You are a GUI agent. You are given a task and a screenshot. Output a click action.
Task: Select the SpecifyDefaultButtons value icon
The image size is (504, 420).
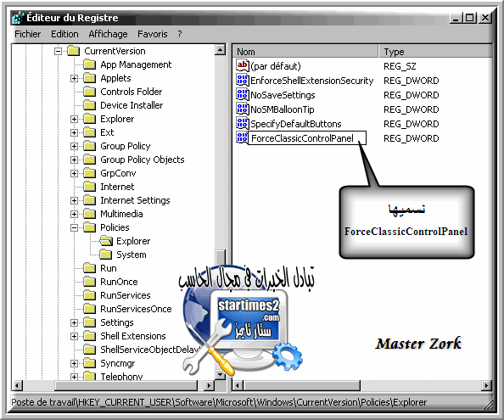243,123
